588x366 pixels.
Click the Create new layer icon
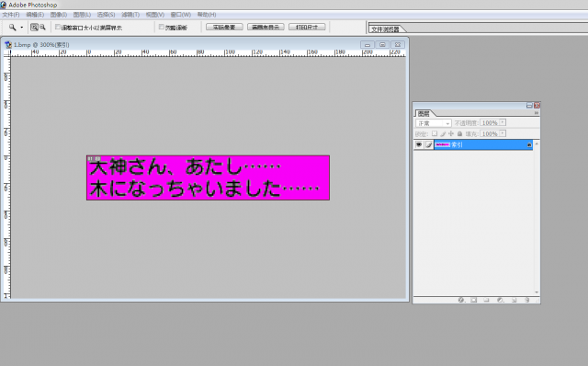514,300
